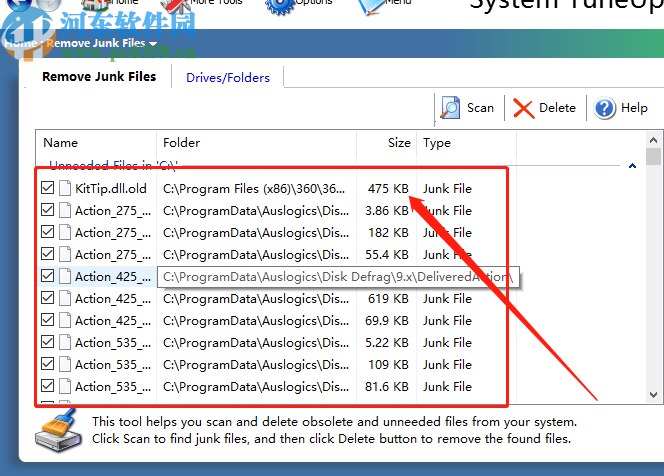Click the scrollbar up arrow of the list
Image resolution: width=664 pixels, height=476 pixels.
click(x=653, y=140)
